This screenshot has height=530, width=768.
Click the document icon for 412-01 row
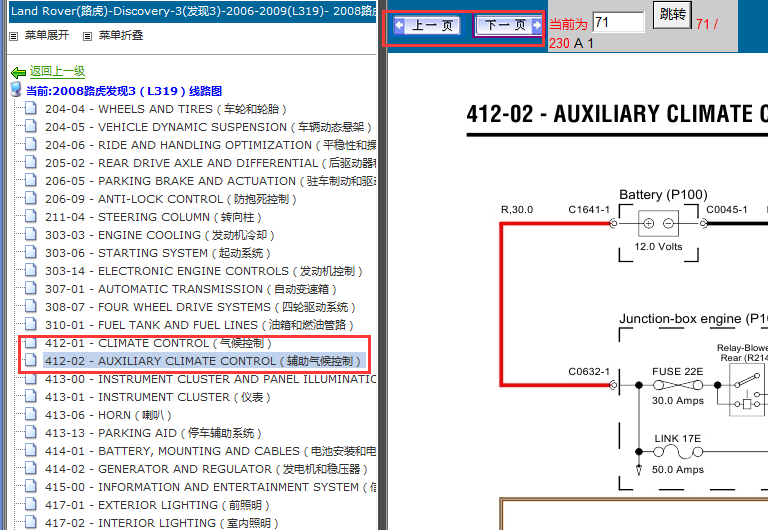(x=30, y=342)
